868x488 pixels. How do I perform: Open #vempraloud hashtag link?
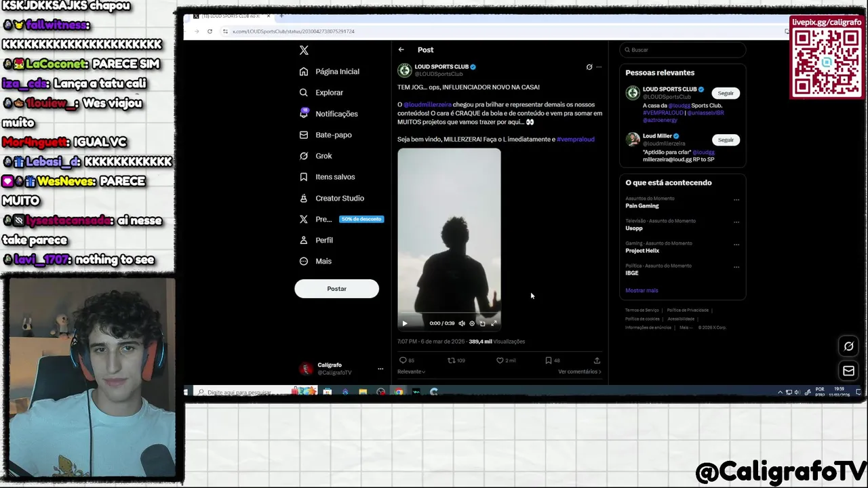(575, 139)
